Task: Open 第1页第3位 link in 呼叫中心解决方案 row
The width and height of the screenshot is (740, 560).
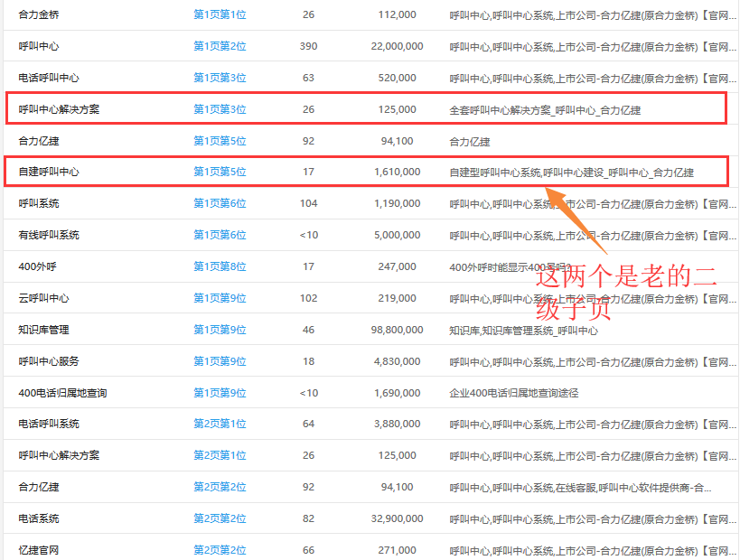Action: [220, 109]
